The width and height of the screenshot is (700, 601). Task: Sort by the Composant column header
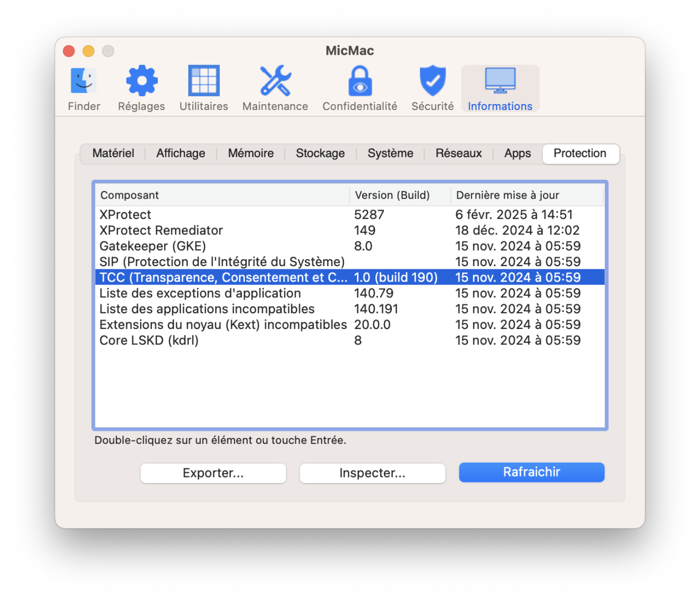tap(222, 195)
